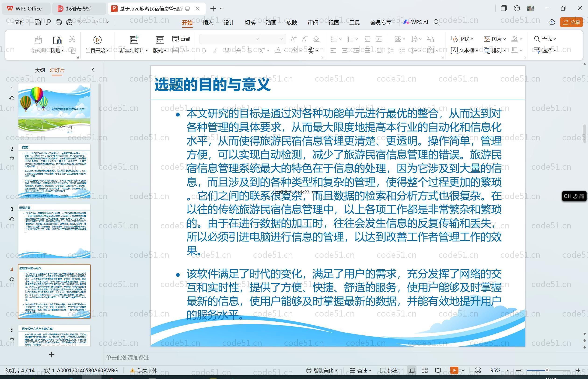Toggle the star on slide 4
The width and height of the screenshot is (588, 379).
click(x=12, y=279)
